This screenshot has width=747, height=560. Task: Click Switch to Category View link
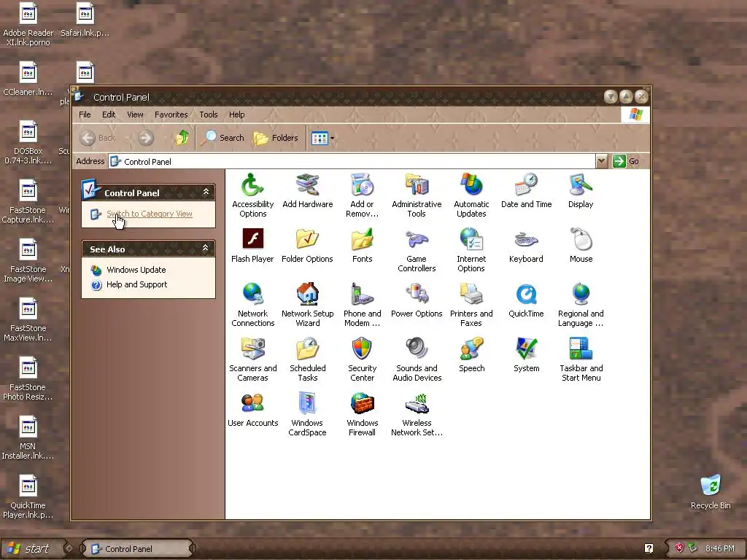tap(149, 214)
